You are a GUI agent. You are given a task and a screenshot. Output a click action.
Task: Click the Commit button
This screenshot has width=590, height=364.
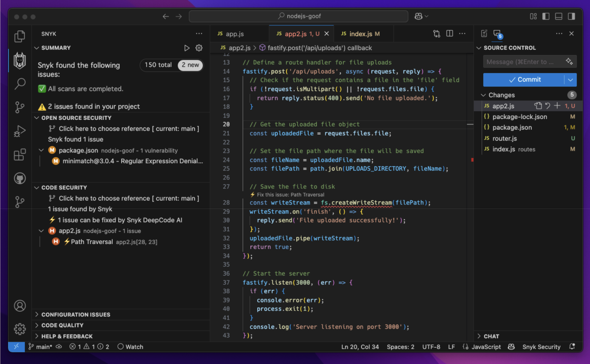(524, 80)
